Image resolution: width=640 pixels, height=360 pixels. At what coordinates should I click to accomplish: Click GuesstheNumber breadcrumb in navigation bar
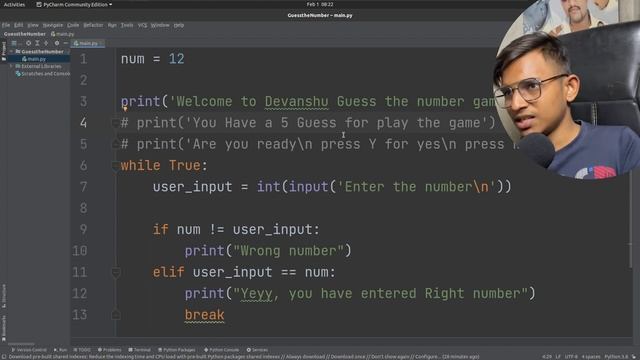(x=24, y=34)
